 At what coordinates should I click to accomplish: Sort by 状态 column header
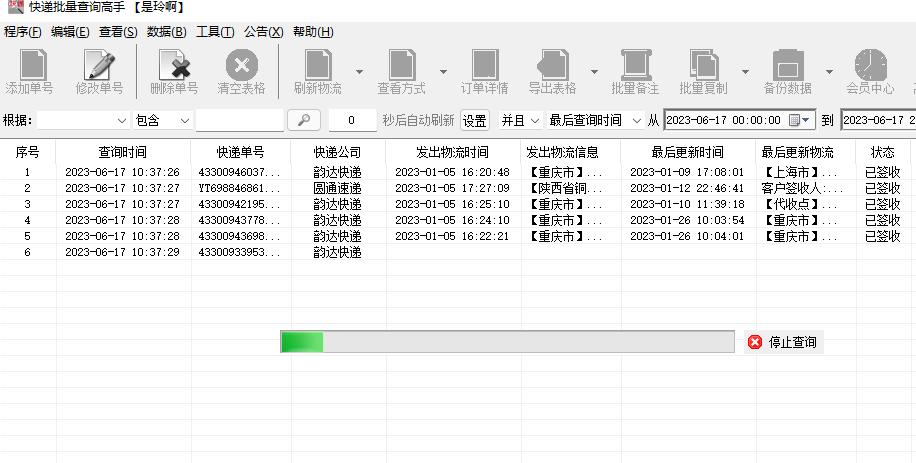click(882, 152)
